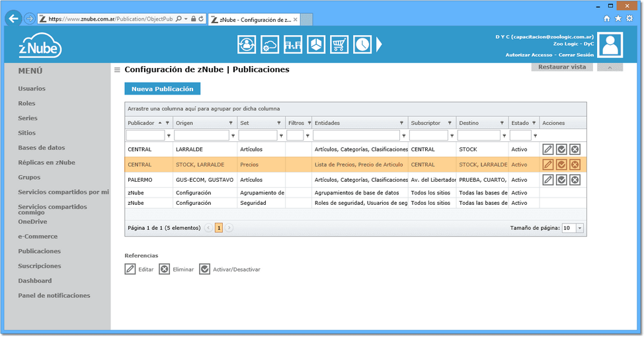Screen dimensions: 644x337
Task: Open Usuarios in the menu
Action: (32, 89)
